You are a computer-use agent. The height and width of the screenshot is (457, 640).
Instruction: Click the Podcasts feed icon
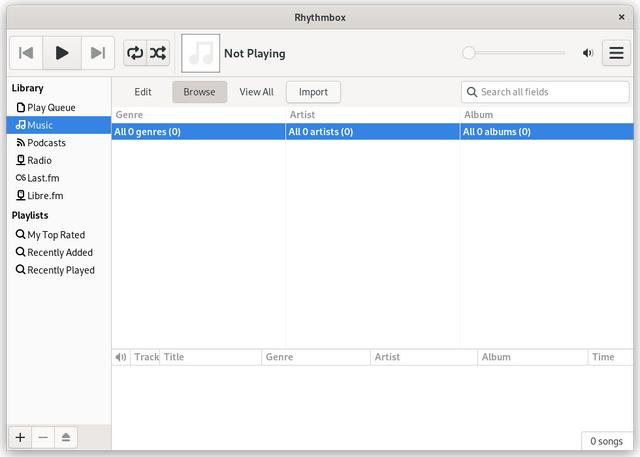[x=20, y=142]
